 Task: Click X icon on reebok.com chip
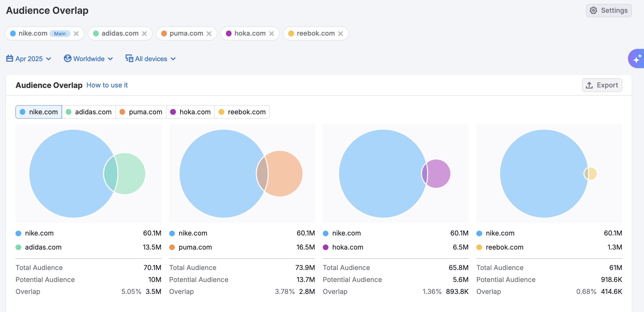coord(341,33)
